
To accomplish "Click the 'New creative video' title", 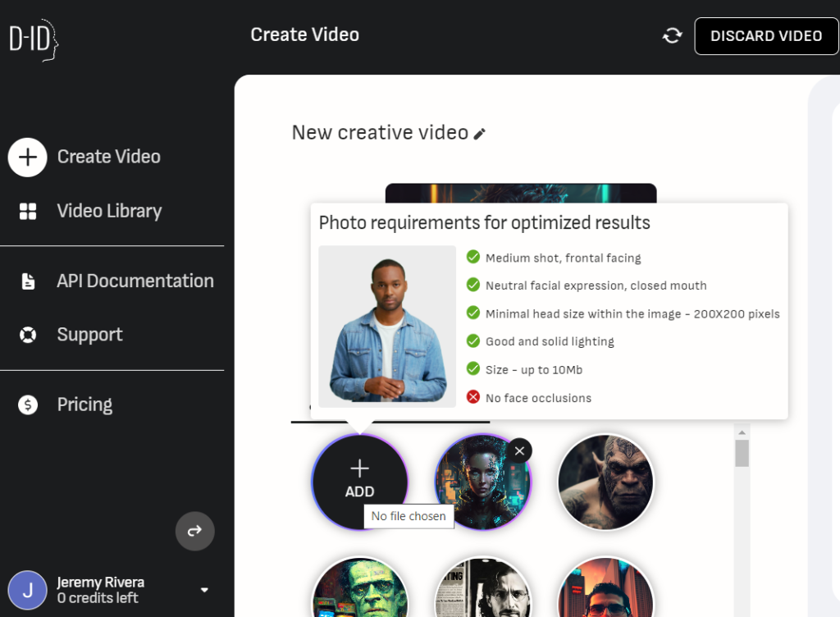I will (380, 133).
